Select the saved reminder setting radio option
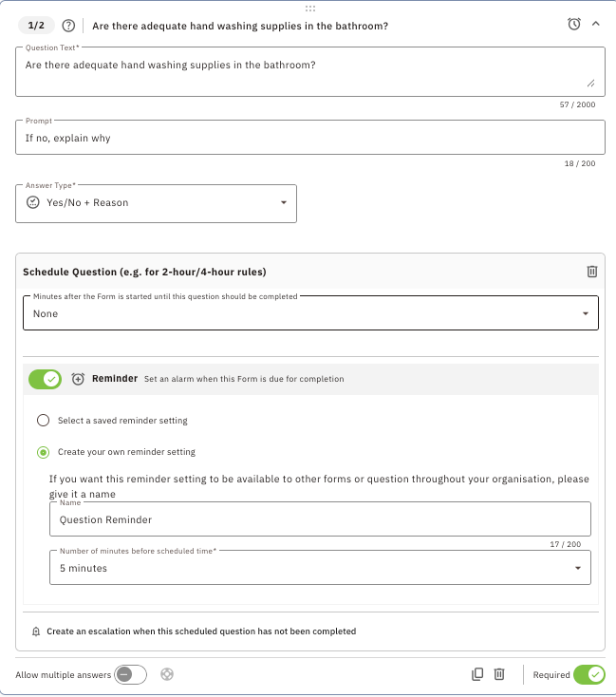This screenshot has height=697, width=616. (x=43, y=421)
